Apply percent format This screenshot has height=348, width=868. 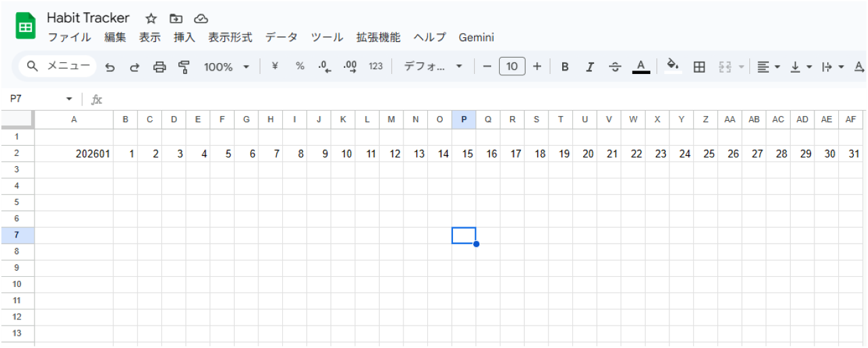(300, 66)
